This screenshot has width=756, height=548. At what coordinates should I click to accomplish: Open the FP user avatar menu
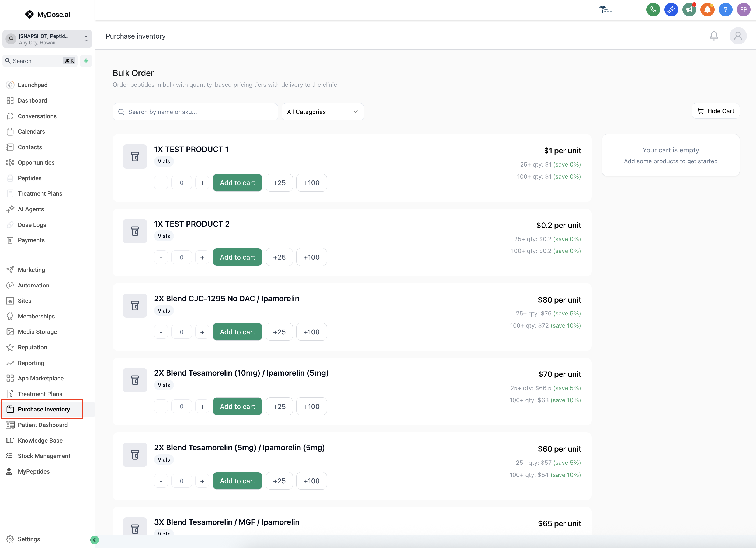pyautogui.click(x=744, y=9)
